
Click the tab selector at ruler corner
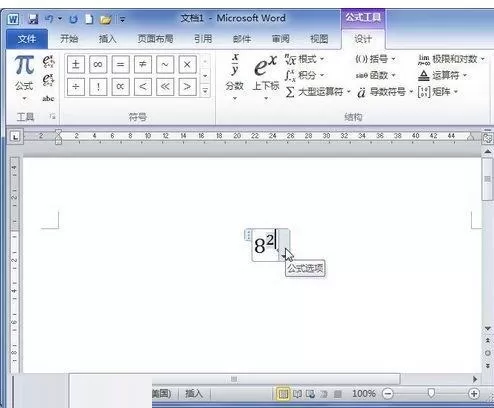click(x=15, y=136)
